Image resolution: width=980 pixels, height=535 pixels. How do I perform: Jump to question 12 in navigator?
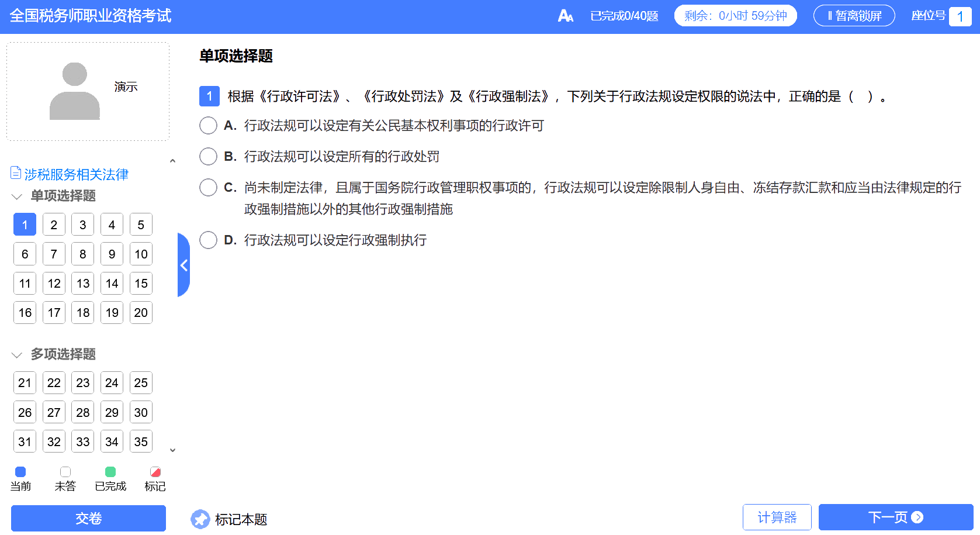[54, 284]
